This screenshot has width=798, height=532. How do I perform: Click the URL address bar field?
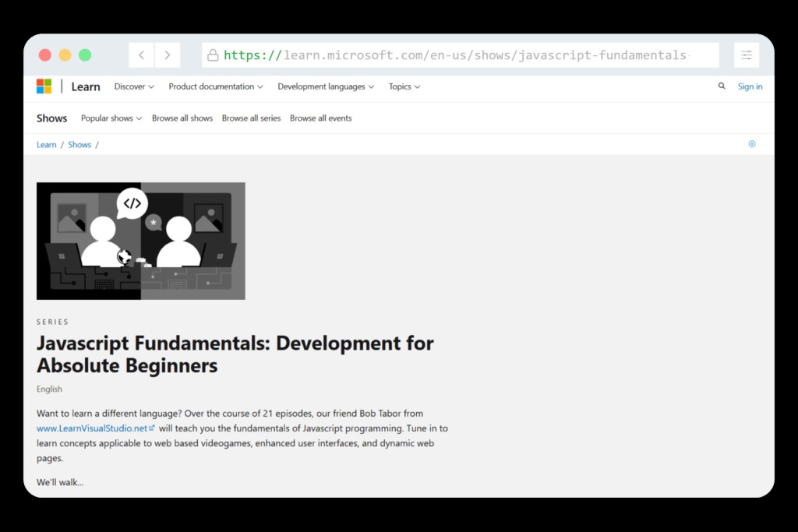[461, 55]
